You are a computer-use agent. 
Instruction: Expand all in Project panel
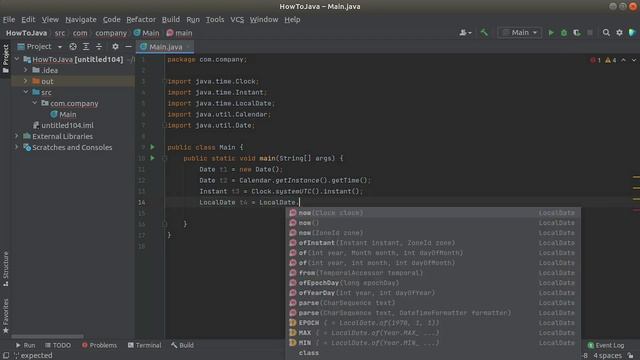click(86, 47)
